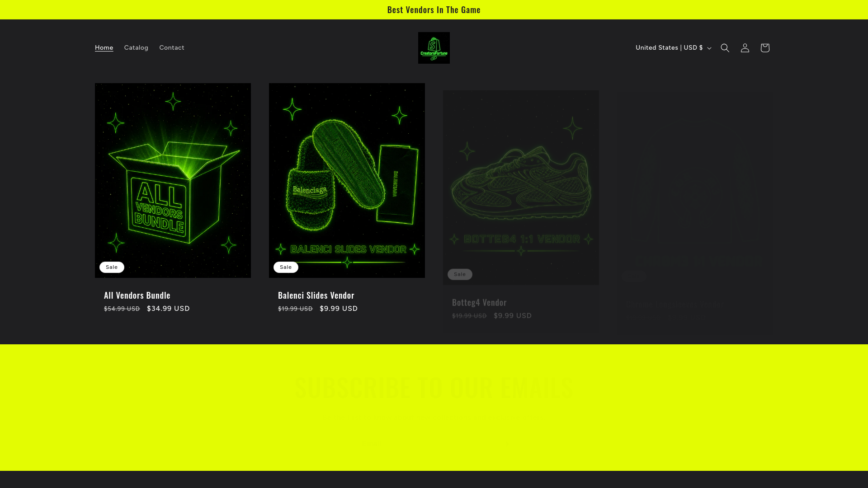
Task: Open the Catalog menu item
Action: pos(136,48)
